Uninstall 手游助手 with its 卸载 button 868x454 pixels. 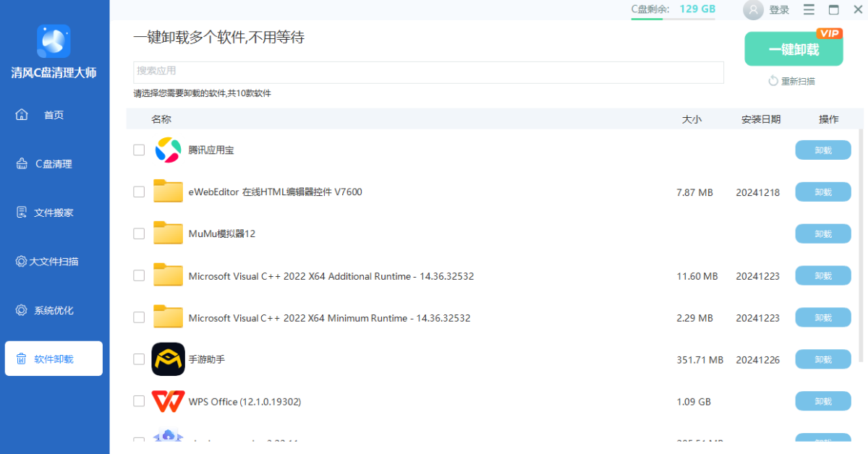tap(823, 359)
